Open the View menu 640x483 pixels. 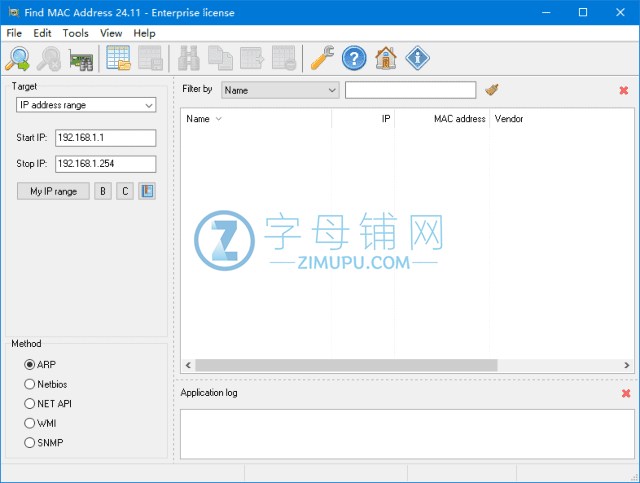coord(111,33)
